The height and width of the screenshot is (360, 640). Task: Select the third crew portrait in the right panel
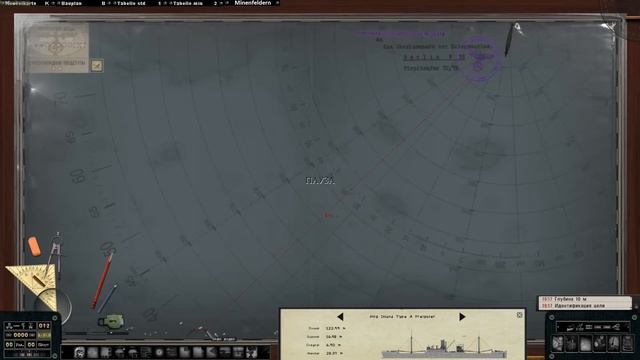[x=586, y=344]
